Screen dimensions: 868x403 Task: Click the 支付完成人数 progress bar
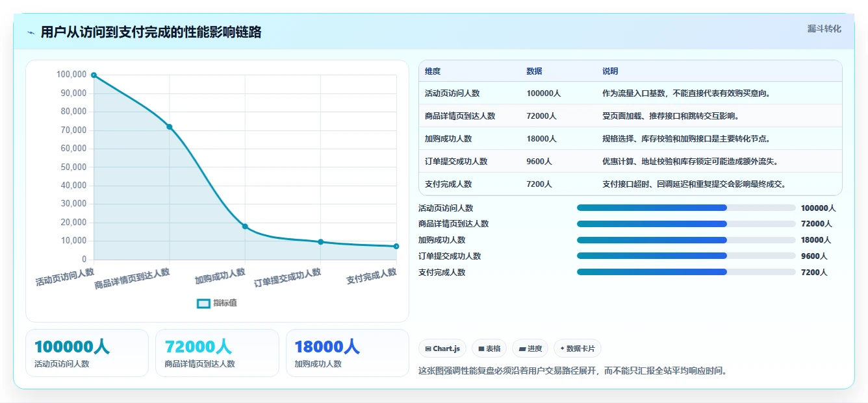point(686,273)
